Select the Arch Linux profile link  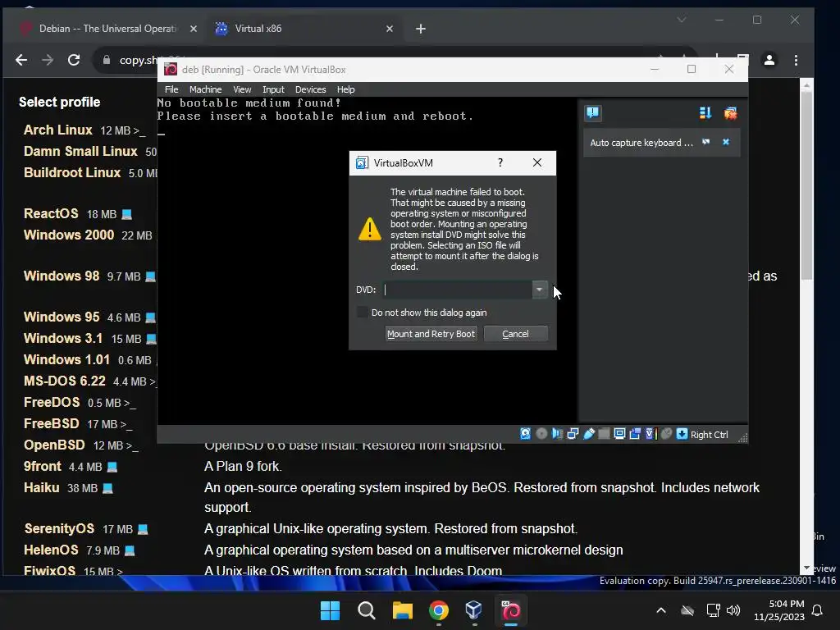pos(58,130)
